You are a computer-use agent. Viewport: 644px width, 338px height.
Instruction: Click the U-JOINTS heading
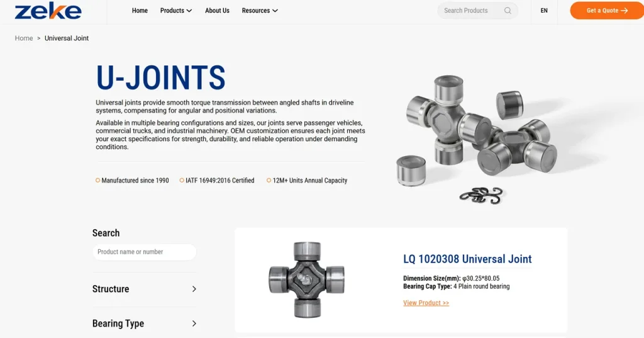pyautogui.click(x=160, y=77)
